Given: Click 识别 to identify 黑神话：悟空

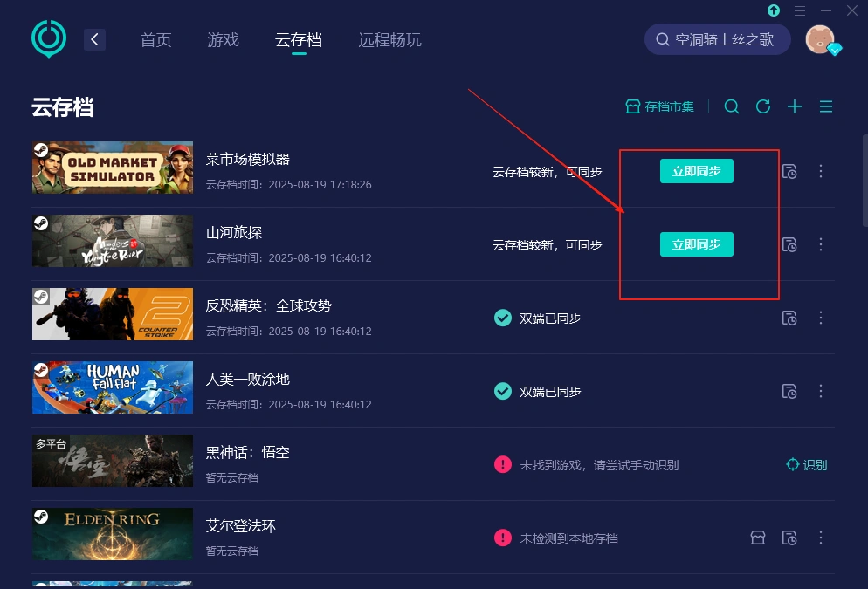Looking at the screenshot, I should [x=807, y=465].
